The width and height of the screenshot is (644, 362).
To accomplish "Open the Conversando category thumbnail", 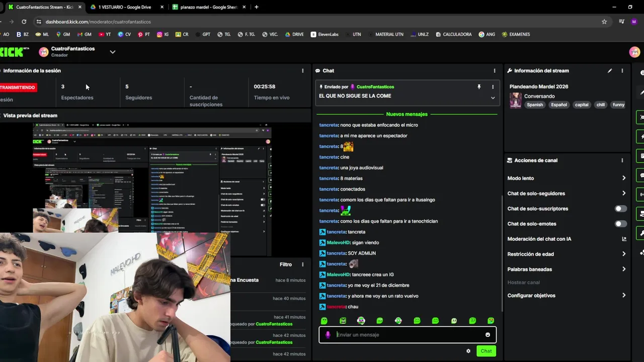I will pos(515,100).
